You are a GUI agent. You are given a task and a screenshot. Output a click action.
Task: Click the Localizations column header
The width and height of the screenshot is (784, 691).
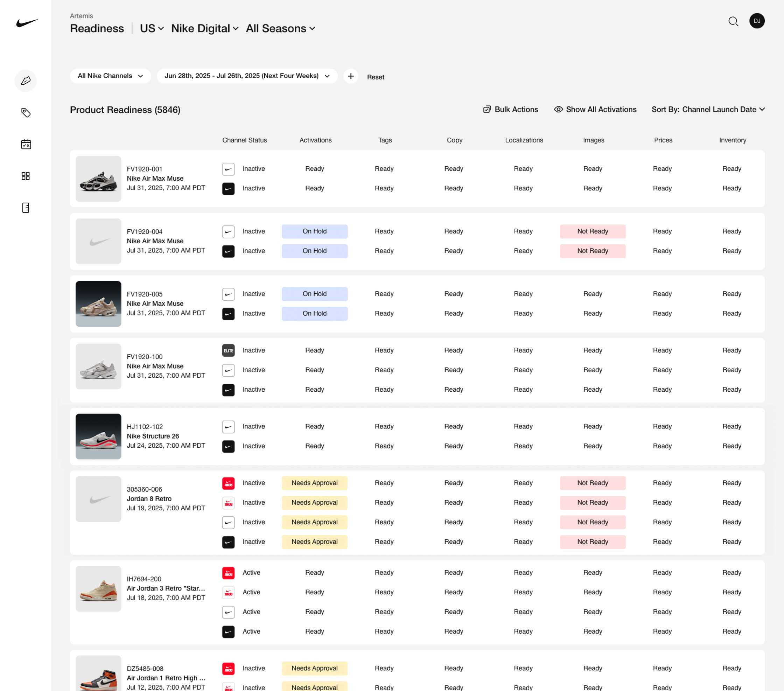[524, 140]
